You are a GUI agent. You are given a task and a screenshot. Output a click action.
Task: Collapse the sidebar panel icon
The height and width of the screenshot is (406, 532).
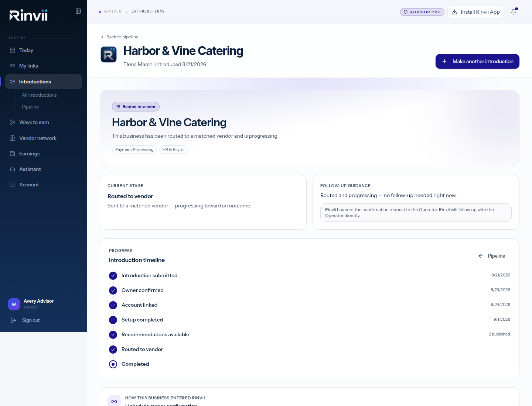click(78, 11)
